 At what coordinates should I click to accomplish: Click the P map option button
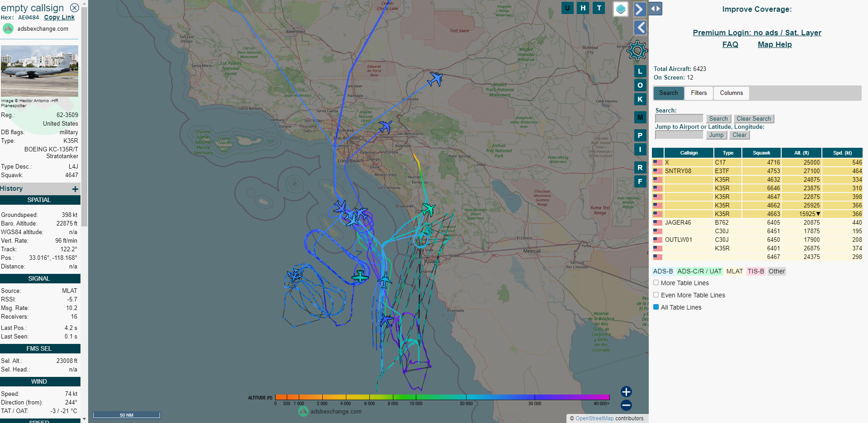click(640, 135)
